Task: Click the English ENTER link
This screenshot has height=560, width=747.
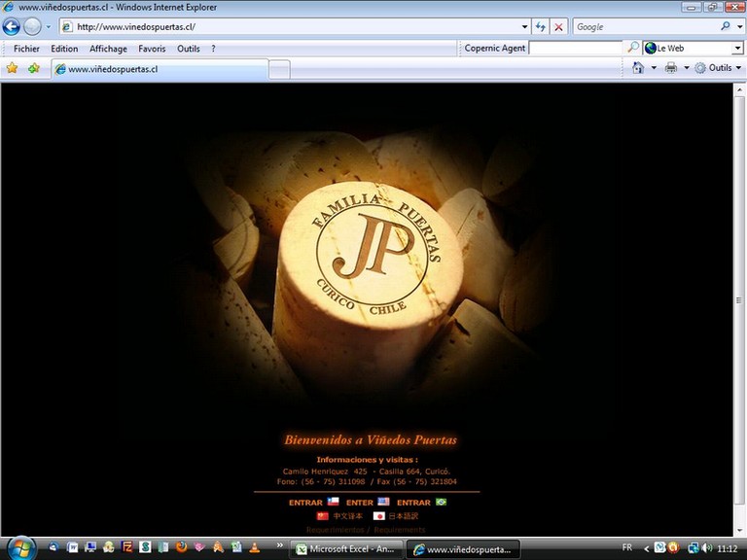Action: pyautogui.click(x=359, y=503)
